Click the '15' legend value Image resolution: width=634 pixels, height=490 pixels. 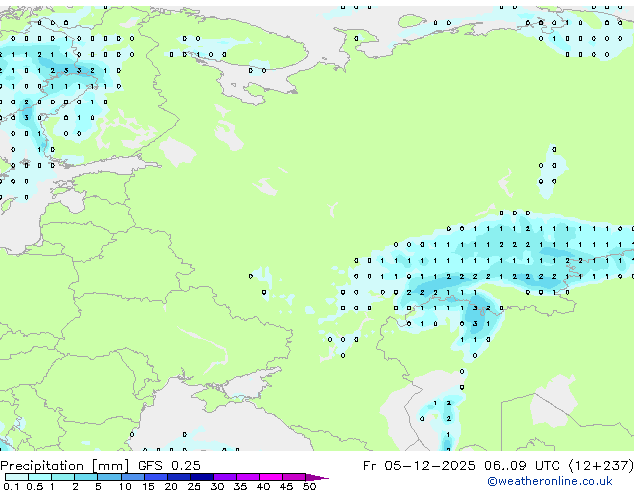(148, 486)
